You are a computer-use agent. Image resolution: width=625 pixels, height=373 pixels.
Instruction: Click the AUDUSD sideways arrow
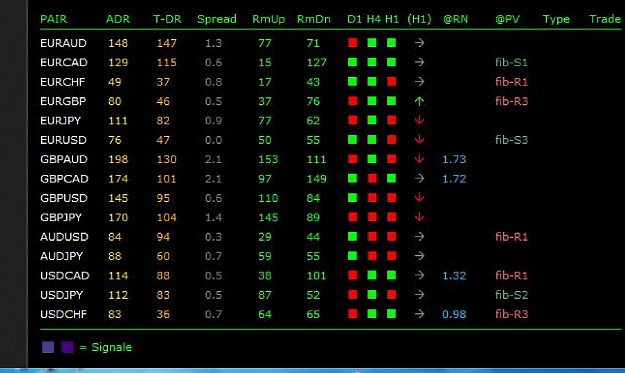419,236
